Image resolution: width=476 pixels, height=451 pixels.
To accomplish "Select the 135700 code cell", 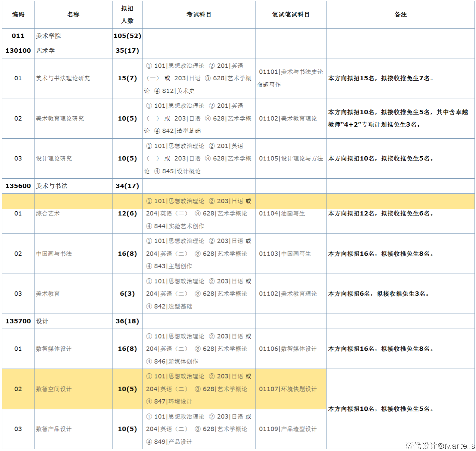I will (18, 321).
